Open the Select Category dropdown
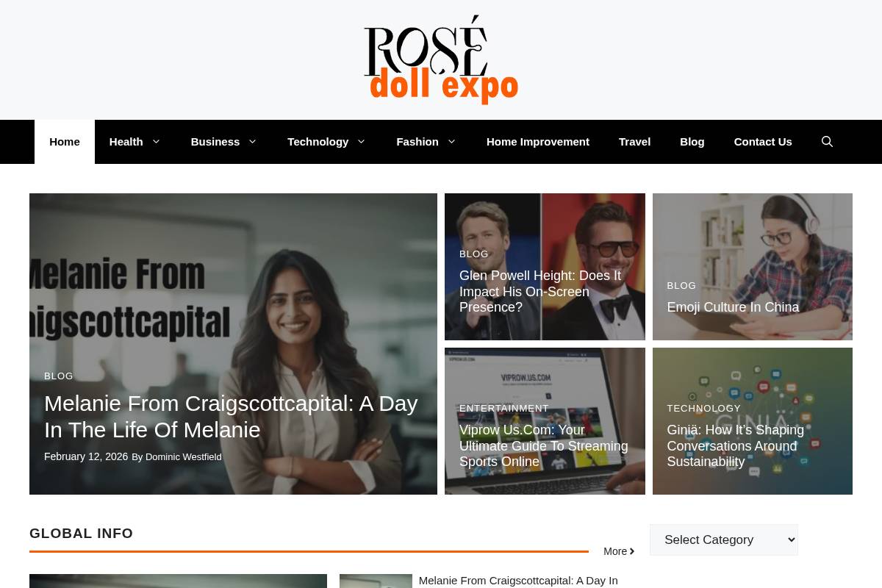Screen dimensions: 882x588 tap(723, 539)
